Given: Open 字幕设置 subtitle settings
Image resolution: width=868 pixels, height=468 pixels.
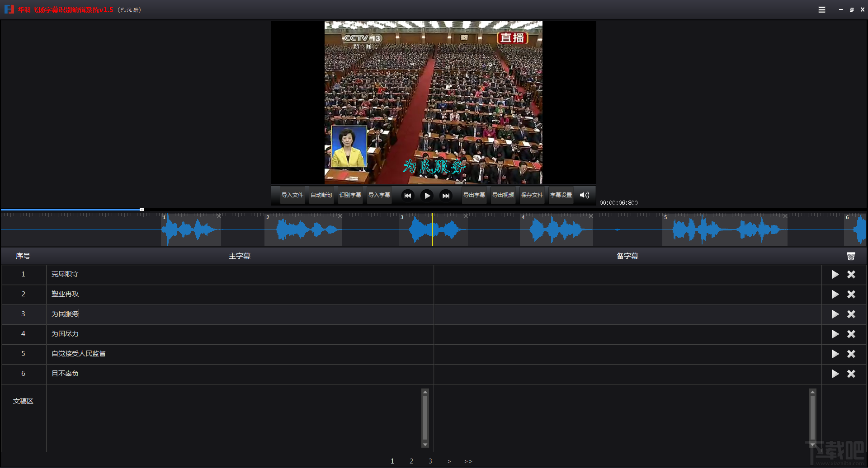Looking at the screenshot, I should [x=561, y=195].
